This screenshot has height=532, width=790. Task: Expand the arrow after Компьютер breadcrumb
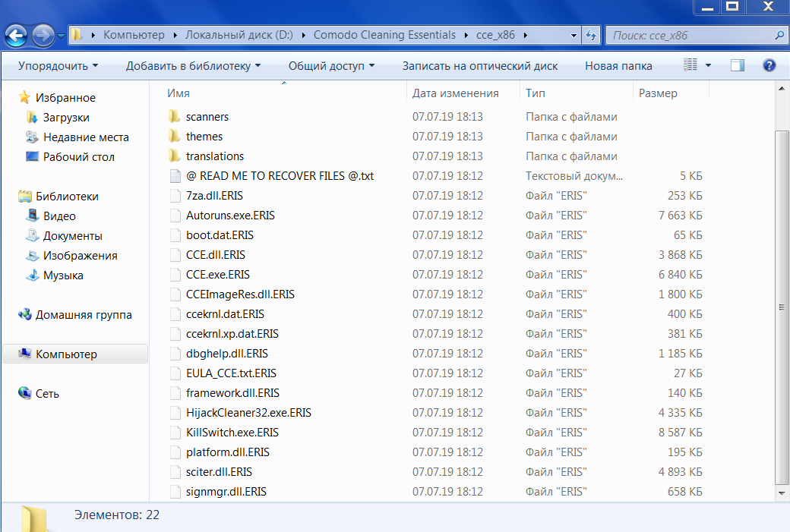175,35
